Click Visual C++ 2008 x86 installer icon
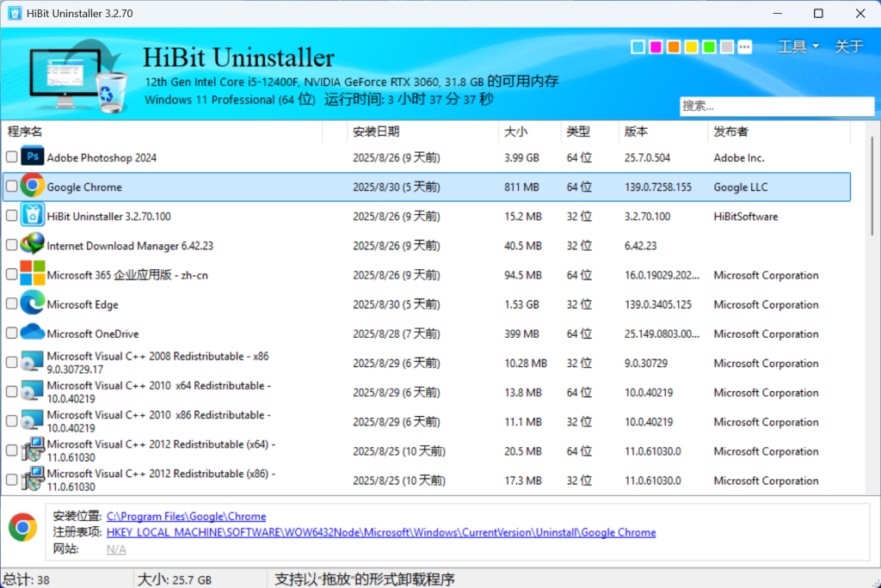This screenshot has height=588, width=881. (x=33, y=363)
